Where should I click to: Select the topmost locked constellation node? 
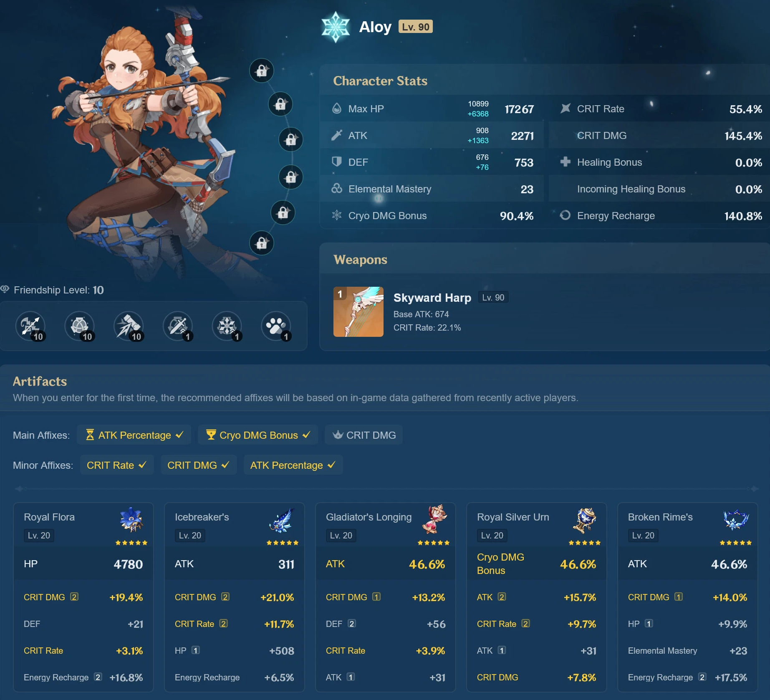pos(262,71)
